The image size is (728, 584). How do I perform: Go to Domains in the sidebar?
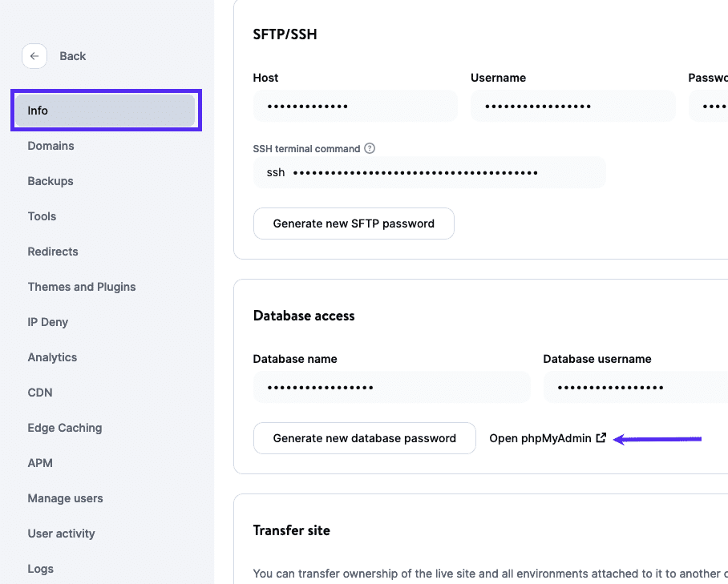click(51, 146)
